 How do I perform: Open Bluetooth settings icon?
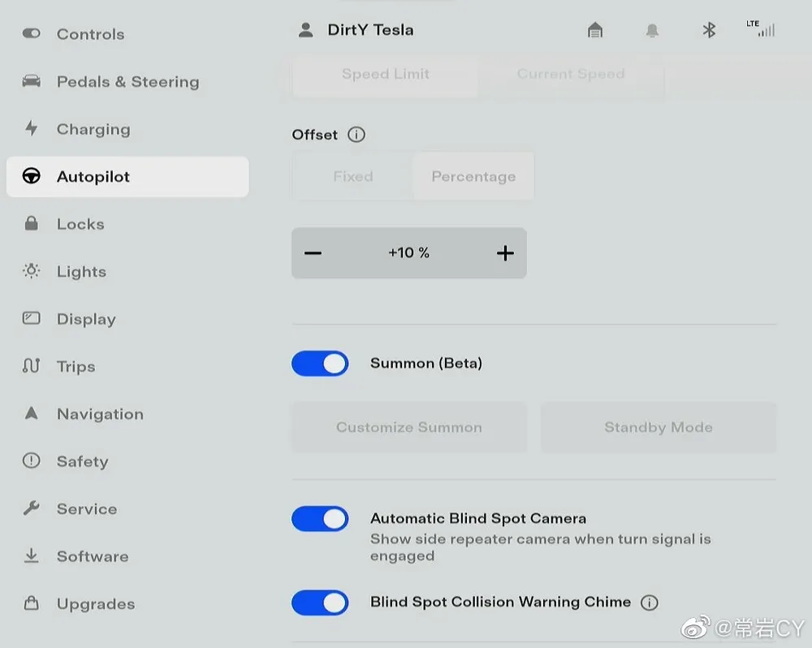coord(709,31)
